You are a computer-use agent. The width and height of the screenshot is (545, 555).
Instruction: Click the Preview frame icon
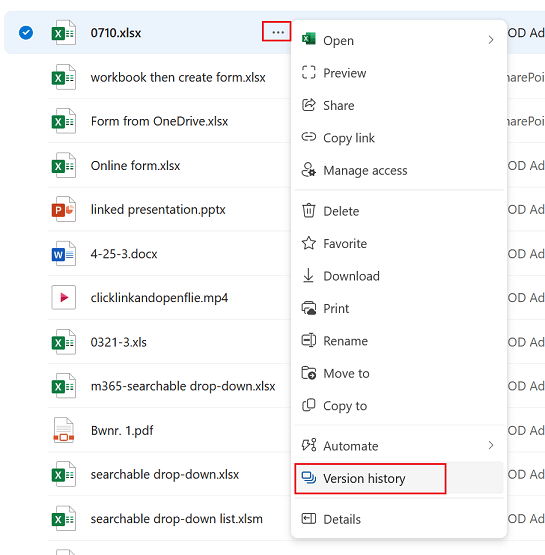309,72
